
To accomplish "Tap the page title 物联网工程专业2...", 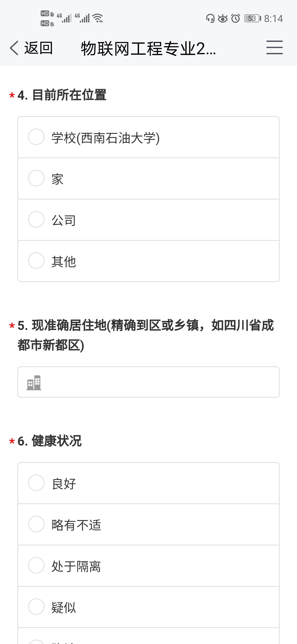I will pos(148,48).
